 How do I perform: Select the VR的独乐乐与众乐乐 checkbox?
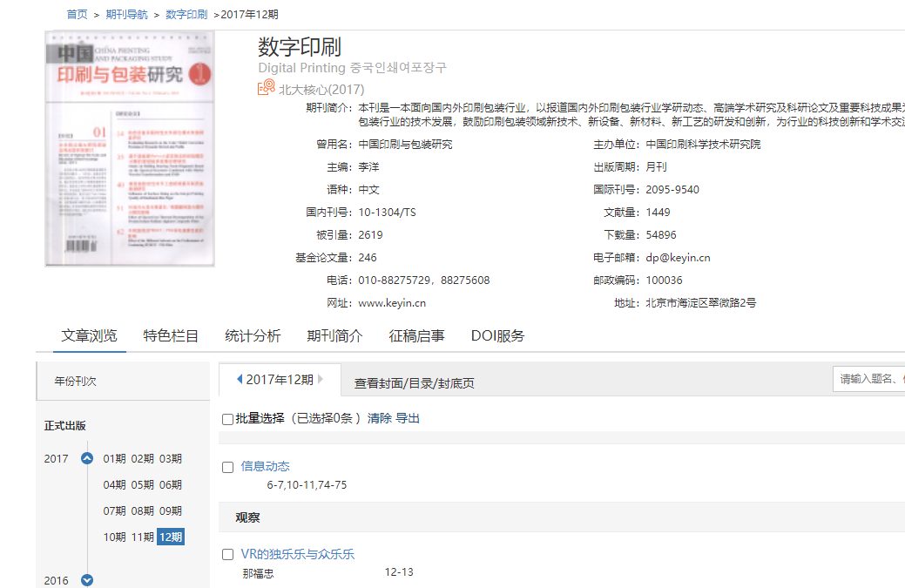point(228,554)
